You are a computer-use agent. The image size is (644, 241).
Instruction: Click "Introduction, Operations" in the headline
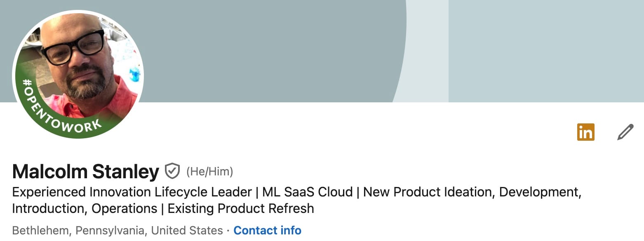coord(85,208)
